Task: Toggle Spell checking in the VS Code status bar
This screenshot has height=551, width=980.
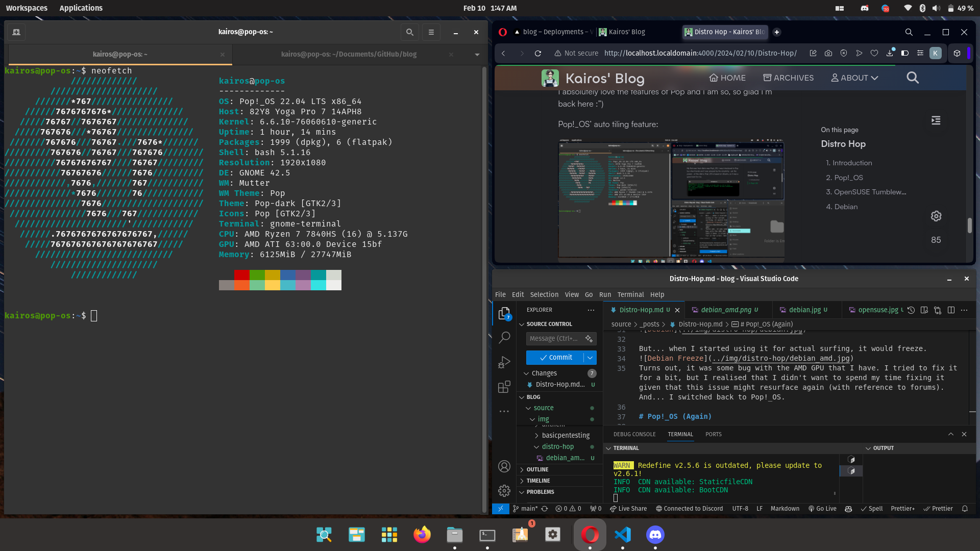Action: 872,509
